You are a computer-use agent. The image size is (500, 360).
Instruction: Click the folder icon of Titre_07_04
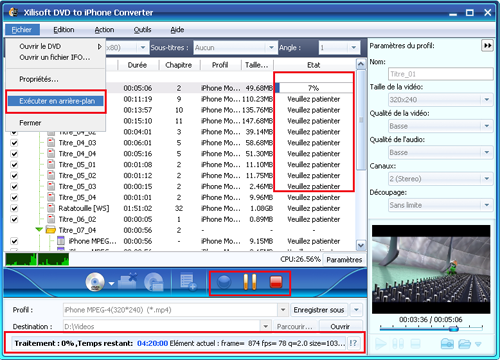[51, 230]
